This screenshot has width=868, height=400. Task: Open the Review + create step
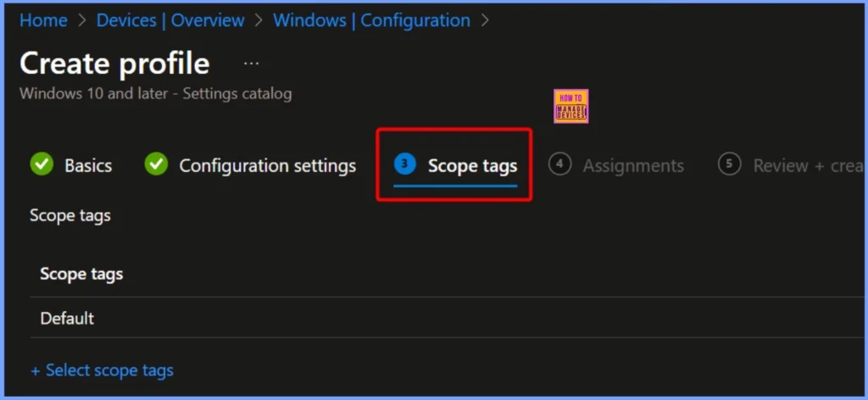(x=807, y=165)
